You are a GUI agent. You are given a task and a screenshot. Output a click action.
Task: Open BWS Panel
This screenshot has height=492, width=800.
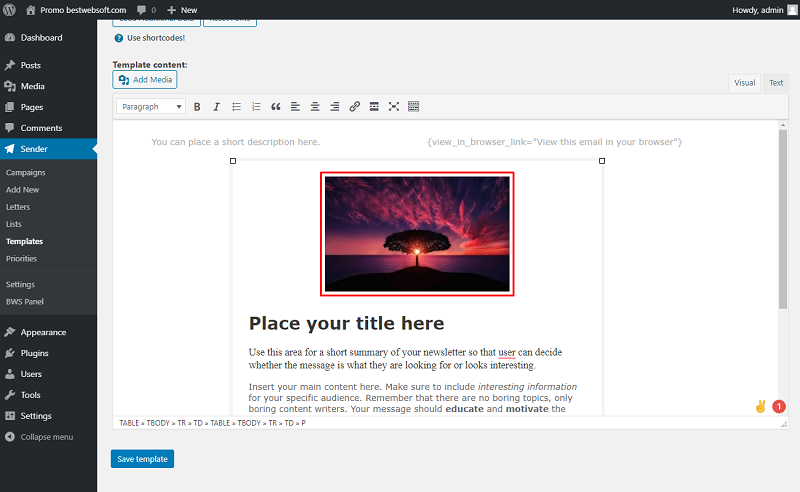(24, 302)
